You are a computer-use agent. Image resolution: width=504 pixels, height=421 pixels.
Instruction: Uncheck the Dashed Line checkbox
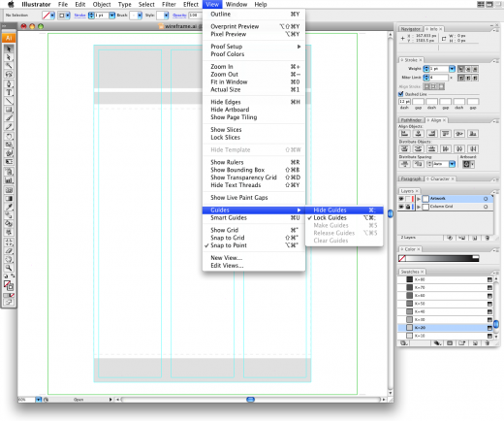[x=401, y=94]
